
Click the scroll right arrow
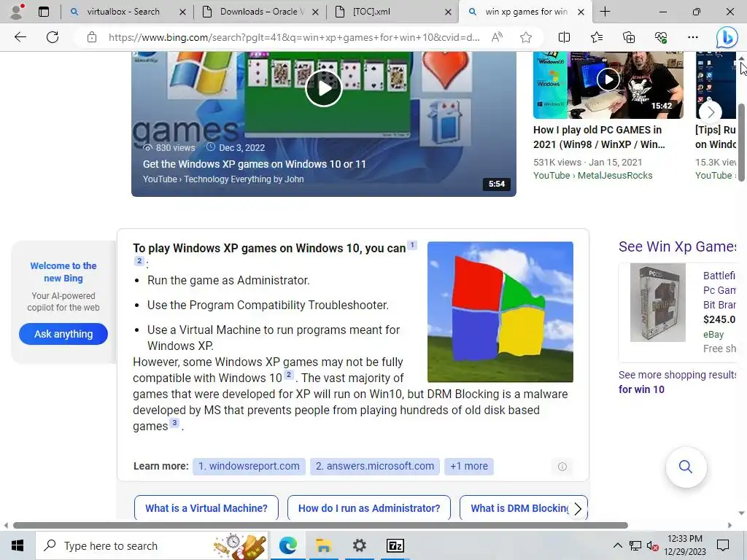(729, 525)
